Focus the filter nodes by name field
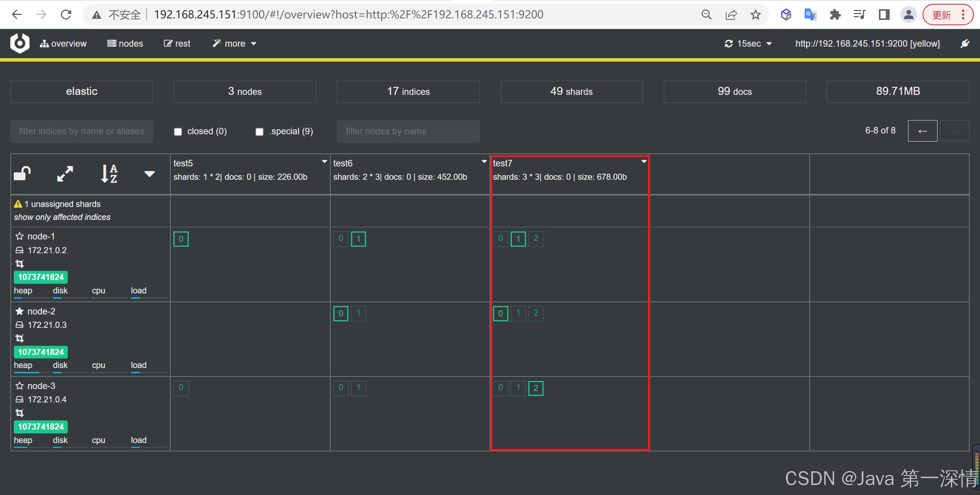Image resolution: width=980 pixels, height=495 pixels. tap(408, 131)
